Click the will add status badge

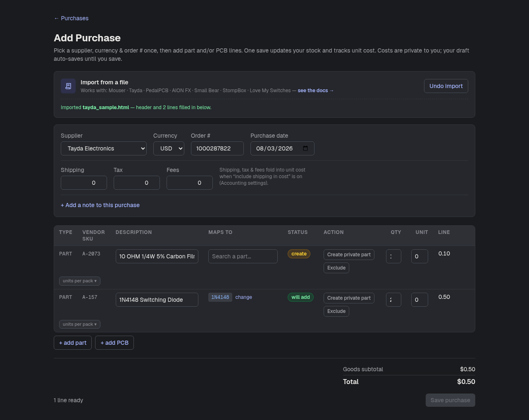[300, 297]
